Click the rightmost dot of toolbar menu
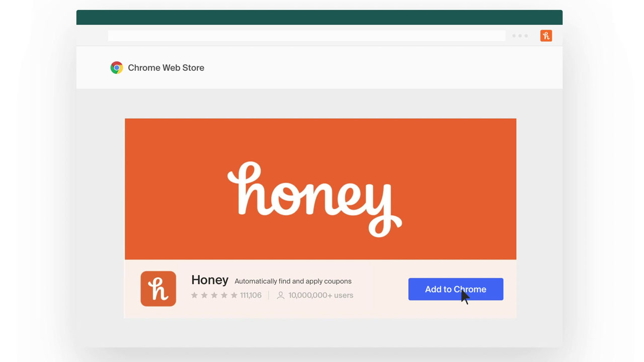 [x=526, y=36]
